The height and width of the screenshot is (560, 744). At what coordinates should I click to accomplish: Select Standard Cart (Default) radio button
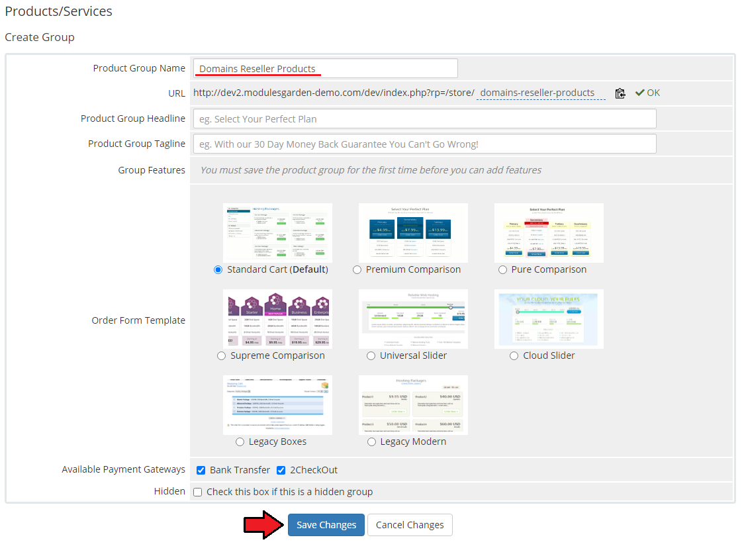pyautogui.click(x=218, y=269)
